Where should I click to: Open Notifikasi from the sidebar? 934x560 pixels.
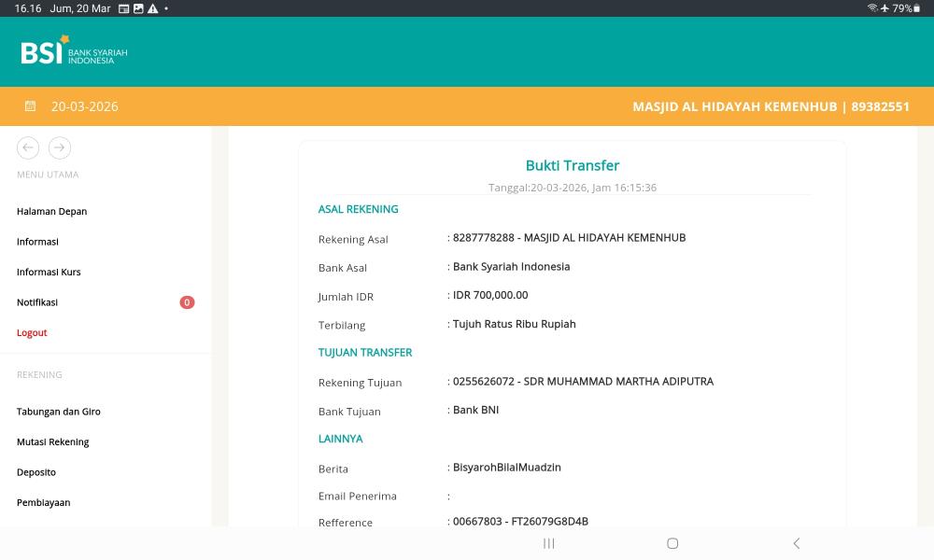tap(37, 302)
